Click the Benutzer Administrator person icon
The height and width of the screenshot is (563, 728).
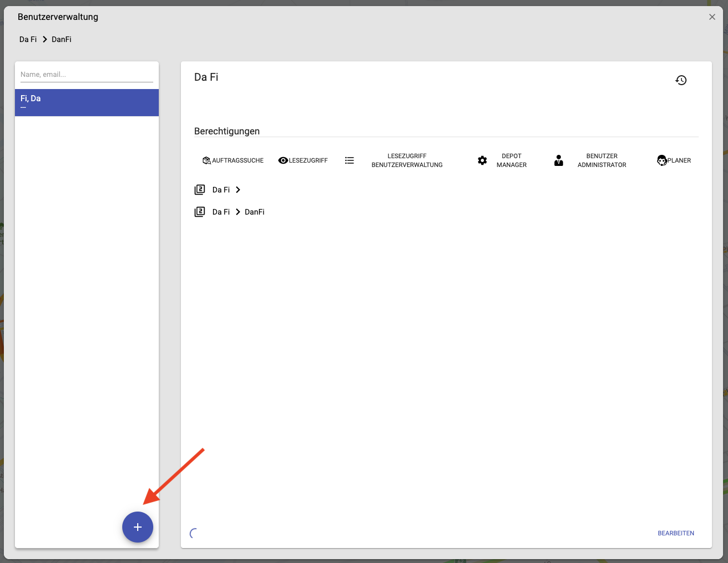[x=559, y=160]
